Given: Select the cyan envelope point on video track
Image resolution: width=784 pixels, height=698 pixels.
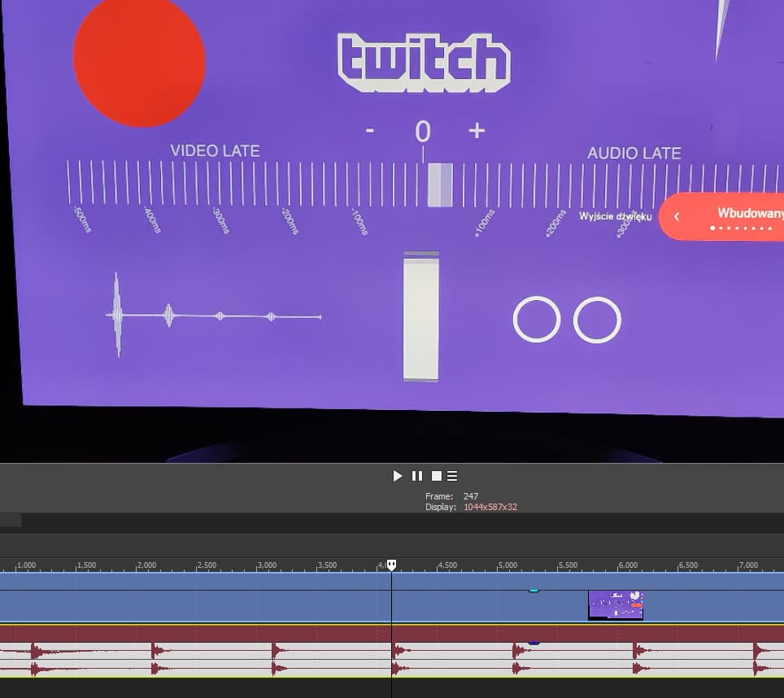Looking at the screenshot, I should (534, 591).
